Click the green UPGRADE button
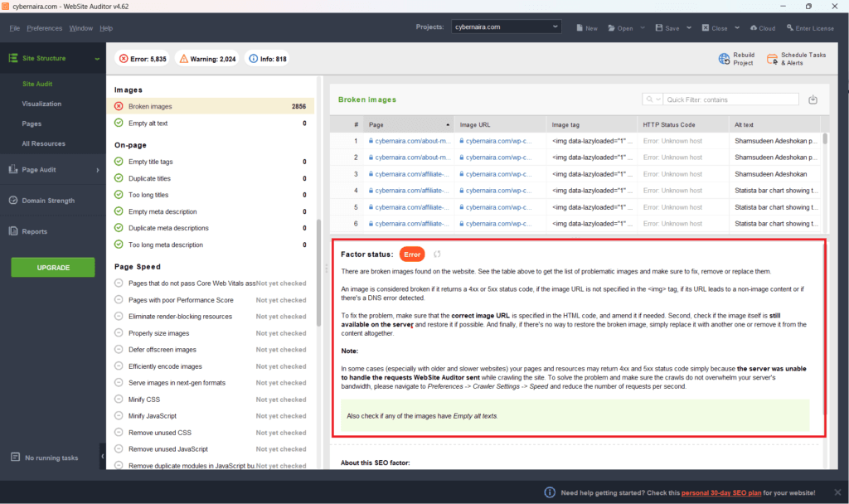The height and width of the screenshot is (504, 849). point(53,268)
